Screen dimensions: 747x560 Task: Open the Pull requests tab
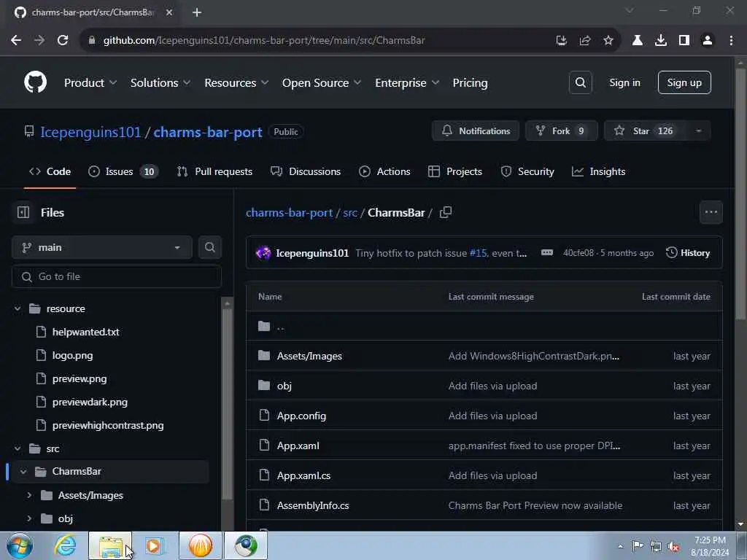(x=214, y=171)
